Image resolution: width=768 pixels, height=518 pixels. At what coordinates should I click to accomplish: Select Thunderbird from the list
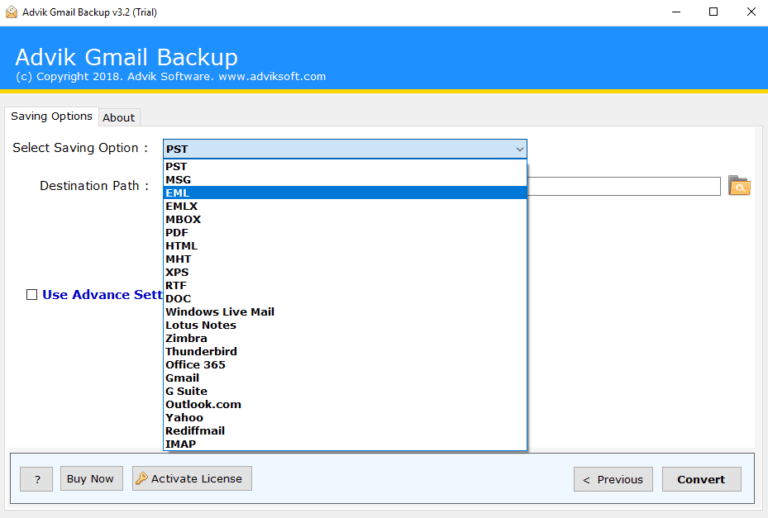(x=345, y=352)
